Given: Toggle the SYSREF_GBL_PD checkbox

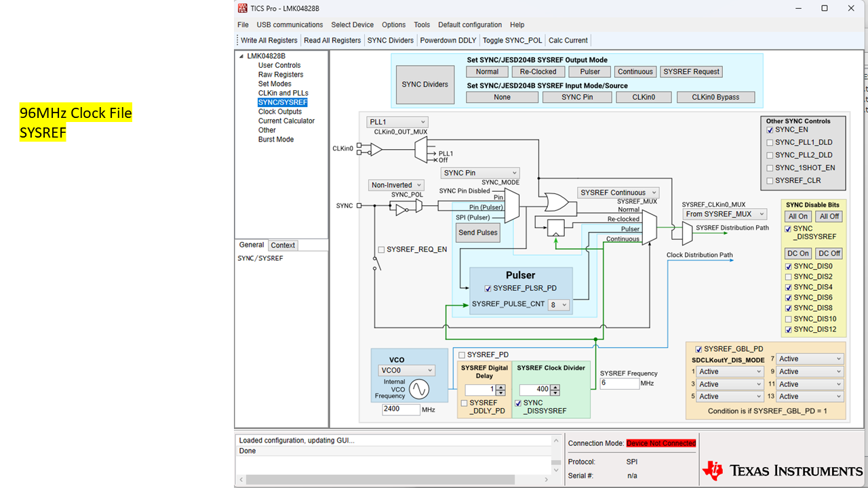Looking at the screenshot, I should pyautogui.click(x=699, y=349).
